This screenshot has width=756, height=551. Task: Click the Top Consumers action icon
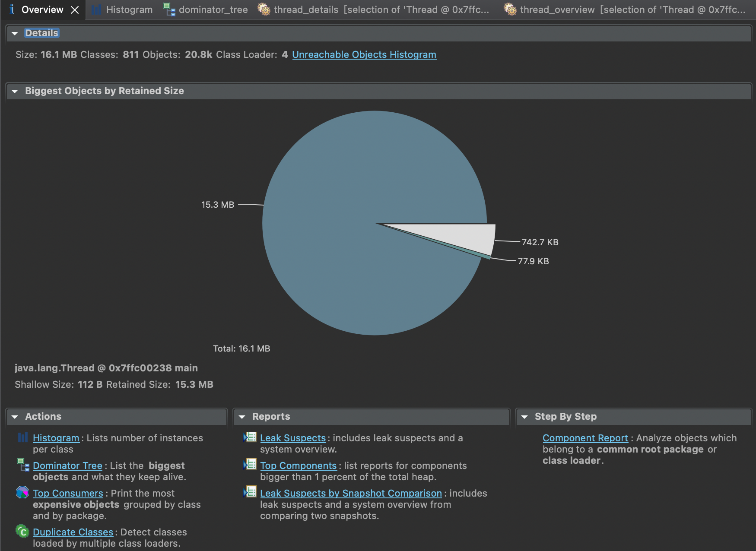(22, 492)
